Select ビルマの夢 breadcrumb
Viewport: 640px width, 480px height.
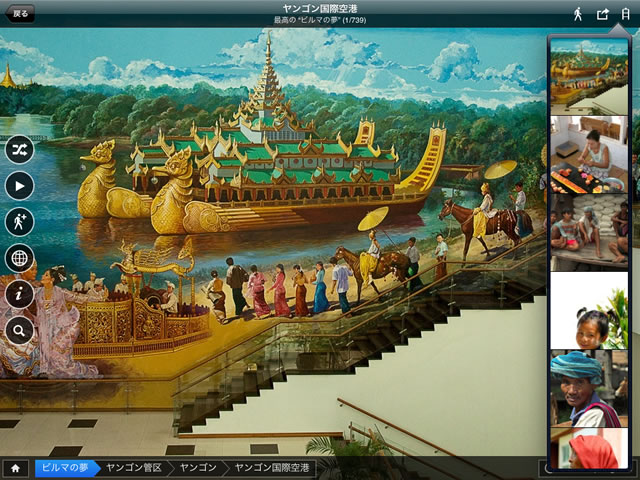click(66, 468)
